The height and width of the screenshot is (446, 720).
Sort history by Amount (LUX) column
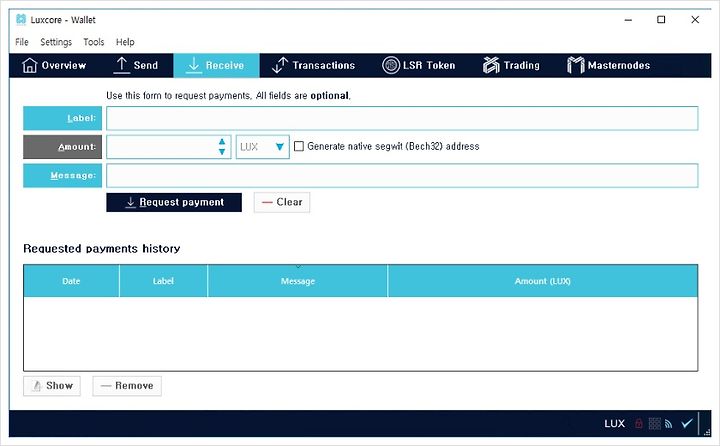pos(543,281)
